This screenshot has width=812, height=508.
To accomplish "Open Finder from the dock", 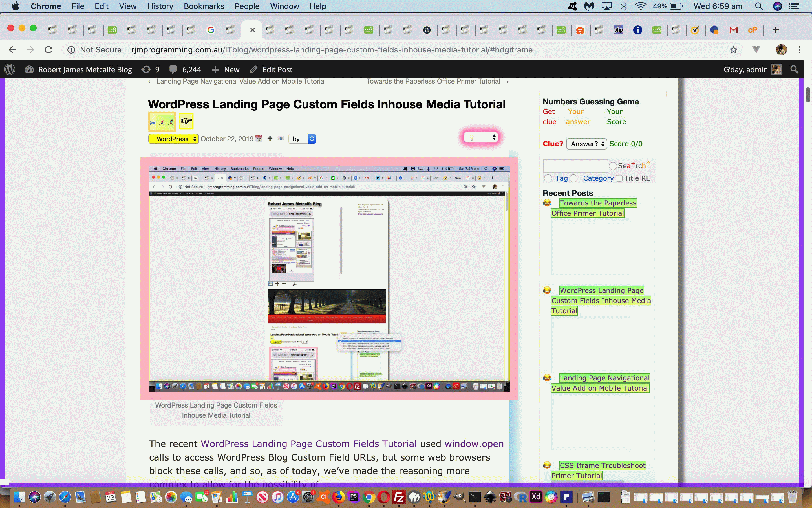I will [x=19, y=497].
